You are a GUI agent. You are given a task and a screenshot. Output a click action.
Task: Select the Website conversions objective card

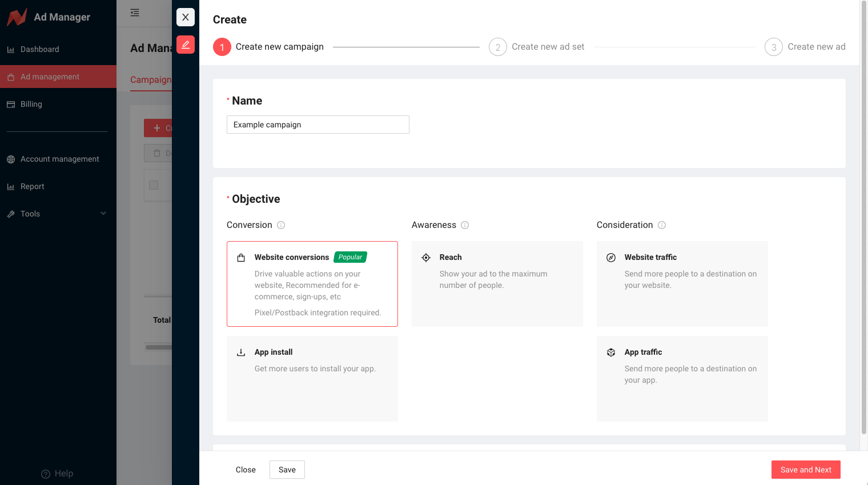312,284
